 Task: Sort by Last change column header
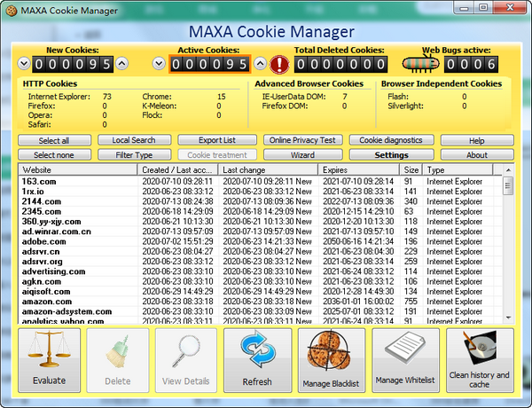pos(268,169)
